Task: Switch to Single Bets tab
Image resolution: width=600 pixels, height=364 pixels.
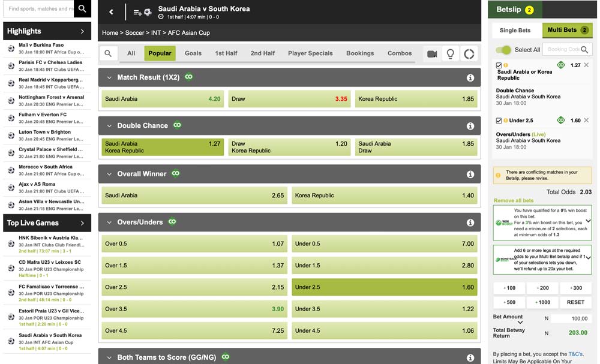Action: pos(515,31)
